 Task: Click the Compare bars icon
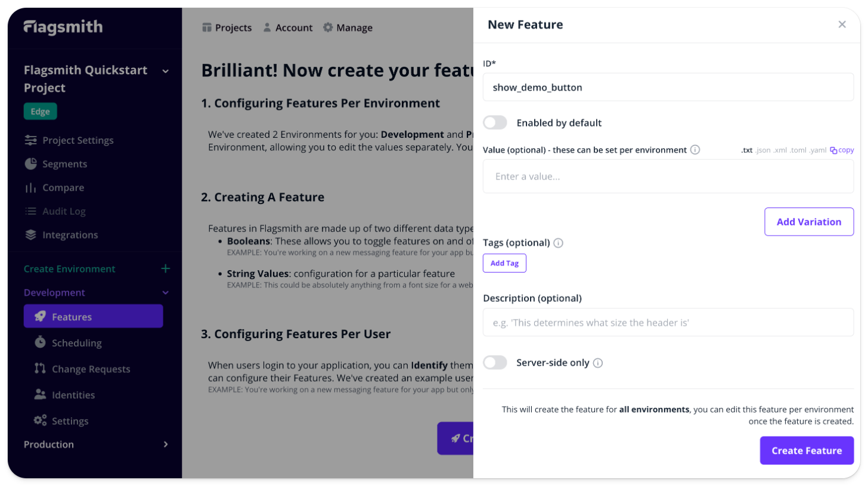(30, 188)
